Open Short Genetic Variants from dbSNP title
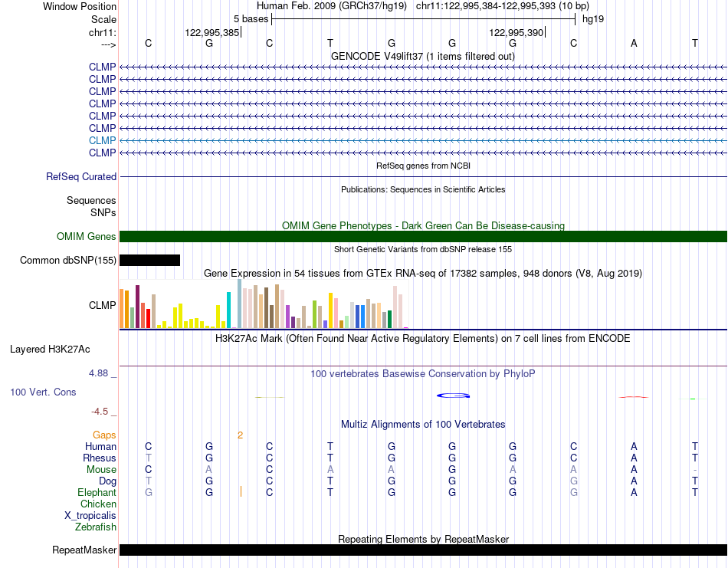The image size is (728, 568). click(423, 249)
